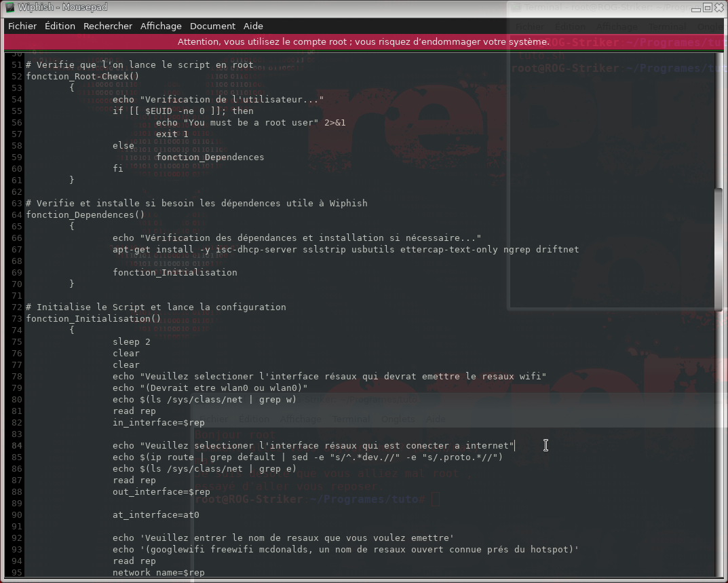
Task: Minimize the Wiphish Mousepad window
Action: tap(696, 8)
